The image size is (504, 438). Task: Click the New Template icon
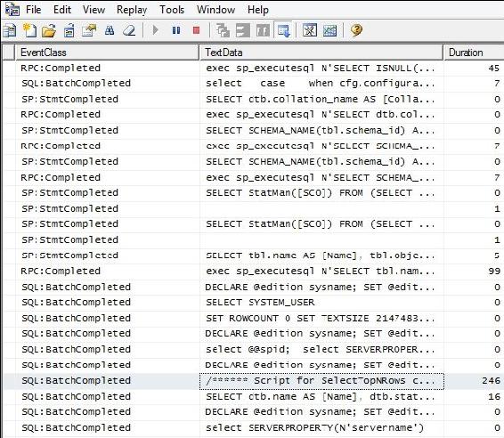pos(29,31)
